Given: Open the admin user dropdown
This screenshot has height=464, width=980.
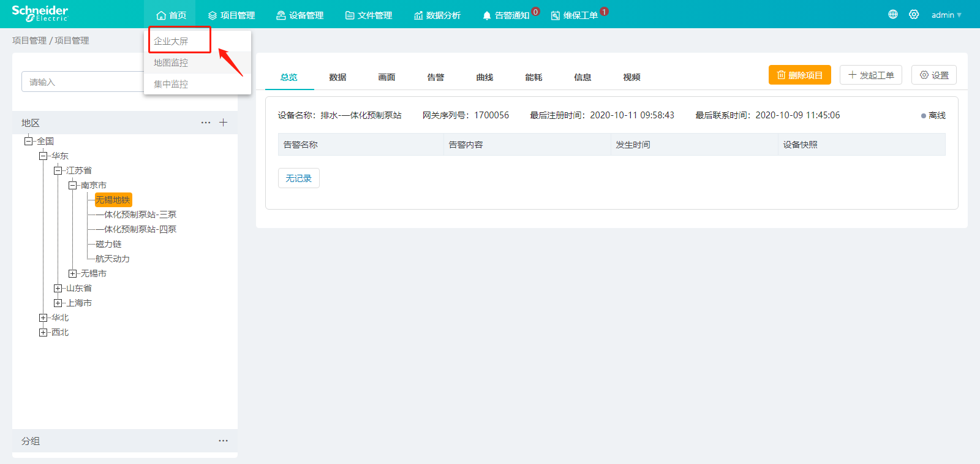Looking at the screenshot, I should point(946,15).
